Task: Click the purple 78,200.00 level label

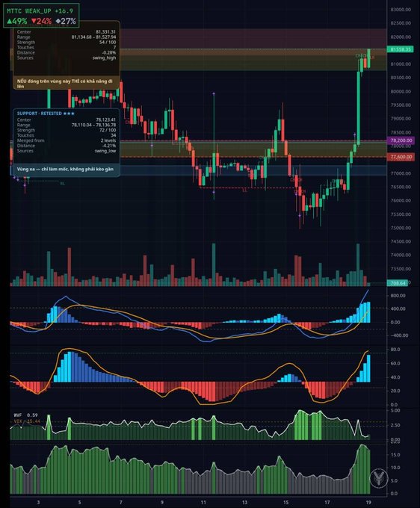Action: 401,140
